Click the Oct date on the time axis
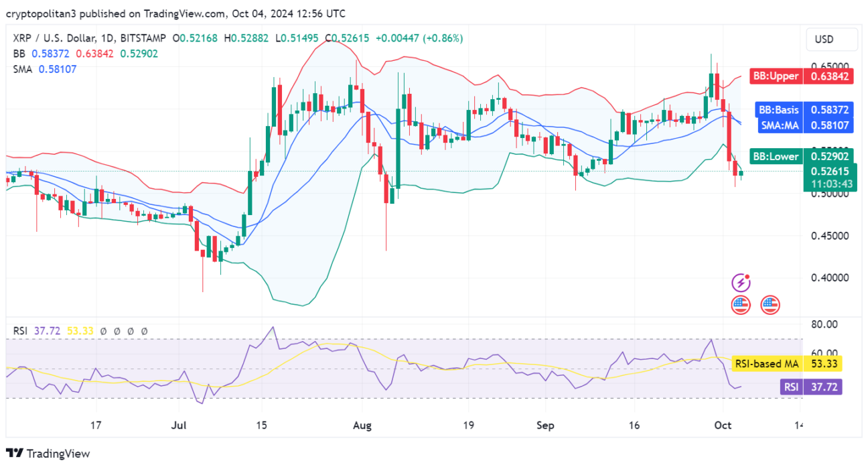This screenshot has height=469, width=868. tap(723, 425)
